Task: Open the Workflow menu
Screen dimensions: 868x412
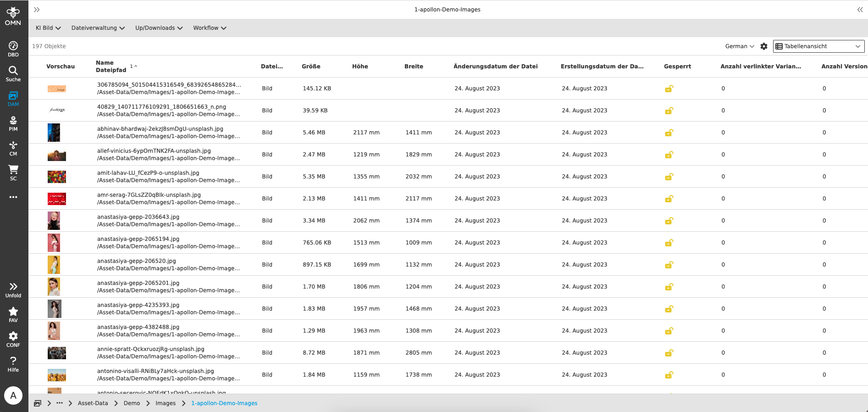Action: pyautogui.click(x=210, y=28)
